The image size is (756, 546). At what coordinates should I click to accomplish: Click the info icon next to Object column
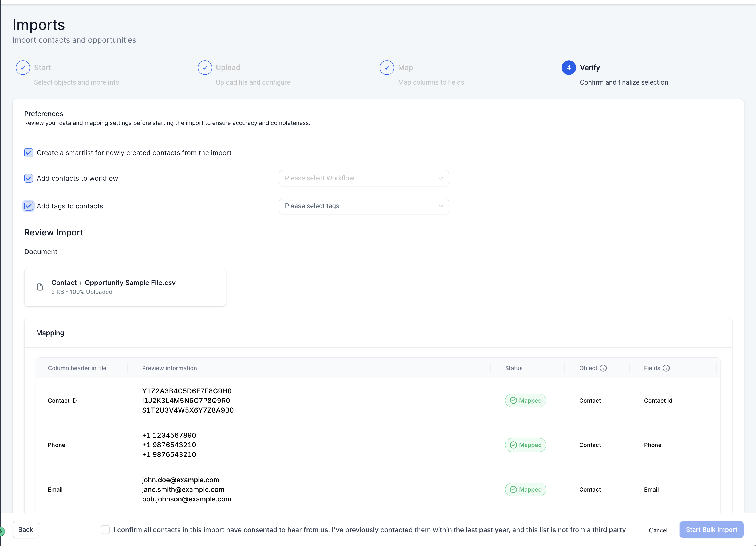tap(604, 368)
